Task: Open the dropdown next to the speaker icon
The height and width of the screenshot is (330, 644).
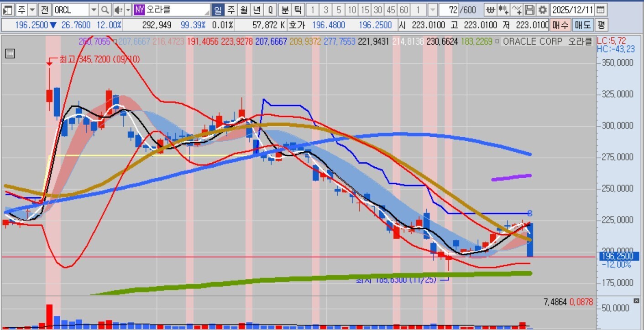Action: click(128, 10)
